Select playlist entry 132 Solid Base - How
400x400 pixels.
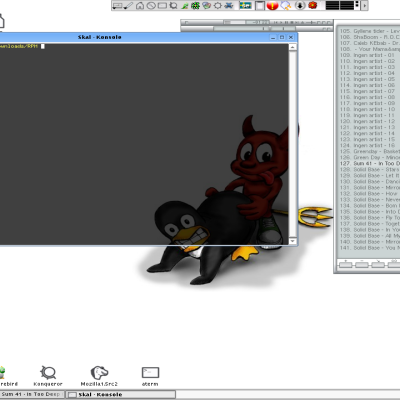(x=369, y=194)
